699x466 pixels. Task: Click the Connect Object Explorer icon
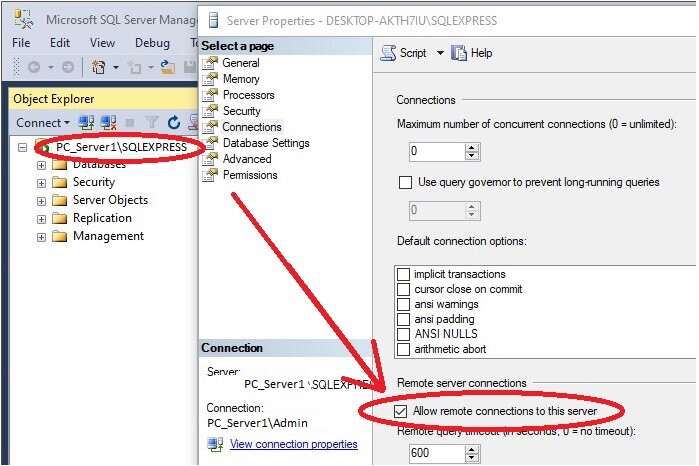tap(87, 123)
